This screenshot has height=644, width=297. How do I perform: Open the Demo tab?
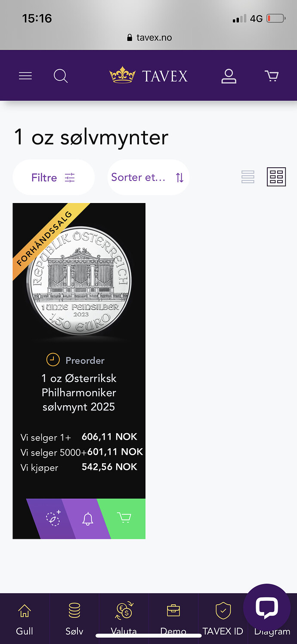173,619
